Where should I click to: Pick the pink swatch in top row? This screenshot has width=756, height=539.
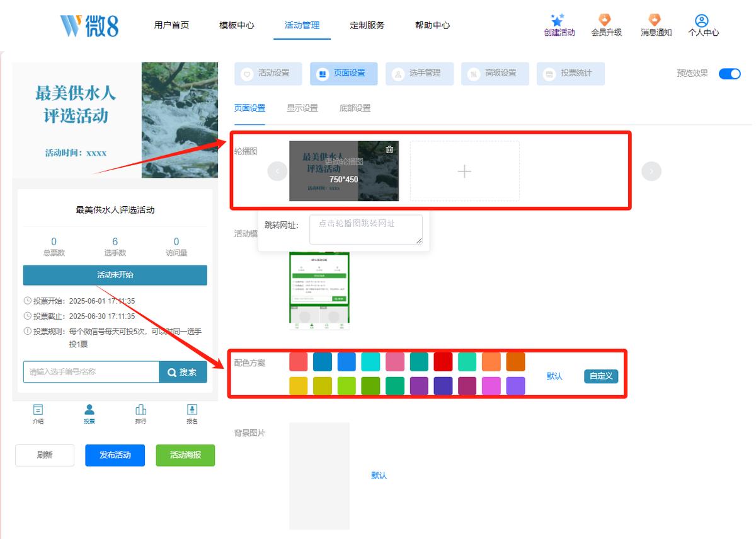395,362
